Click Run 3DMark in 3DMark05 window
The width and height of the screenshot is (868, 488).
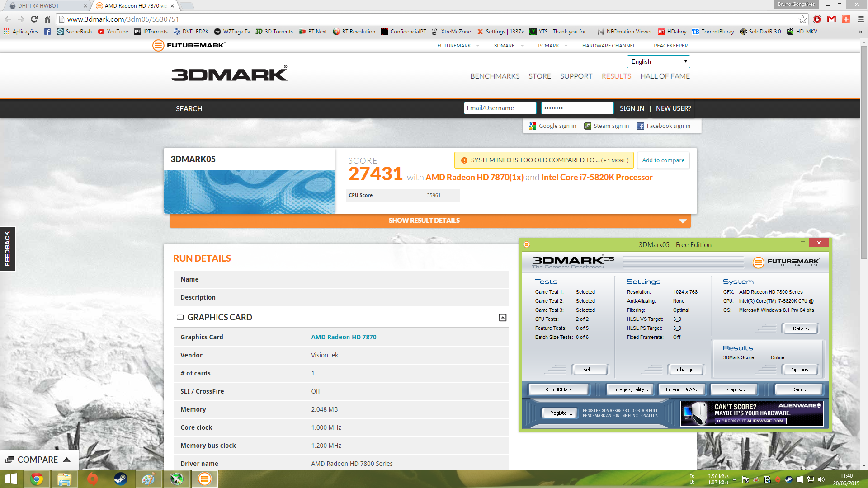pos(558,389)
